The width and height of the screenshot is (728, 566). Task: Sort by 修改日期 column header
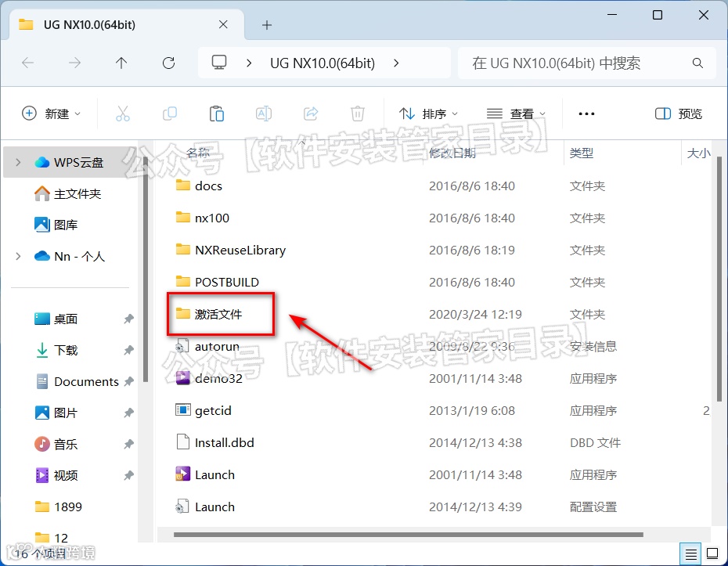tap(452, 153)
